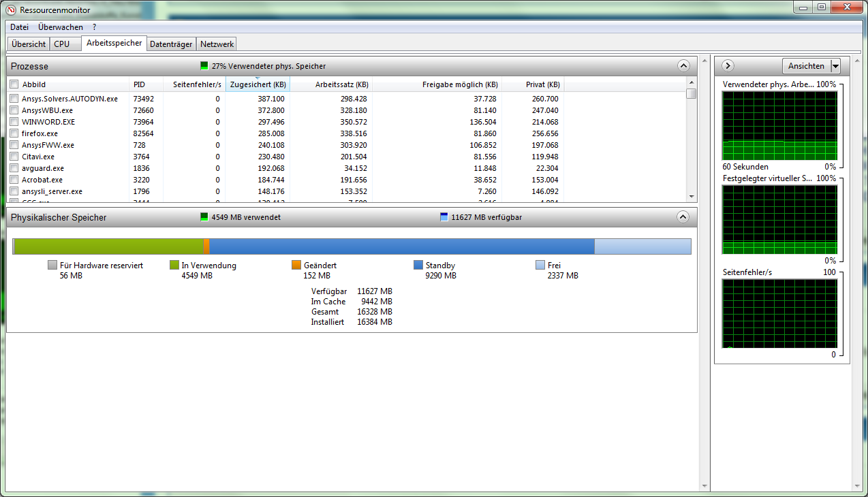Collapse the graphs pane with arrow button
The image size is (868, 497).
click(x=728, y=65)
